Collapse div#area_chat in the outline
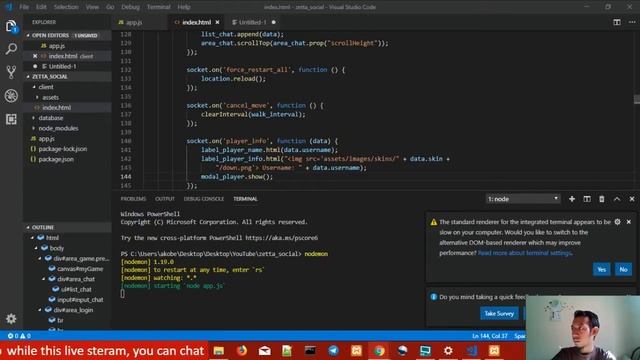Image resolution: width=640 pixels, height=360 pixels. click(x=44, y=279)
